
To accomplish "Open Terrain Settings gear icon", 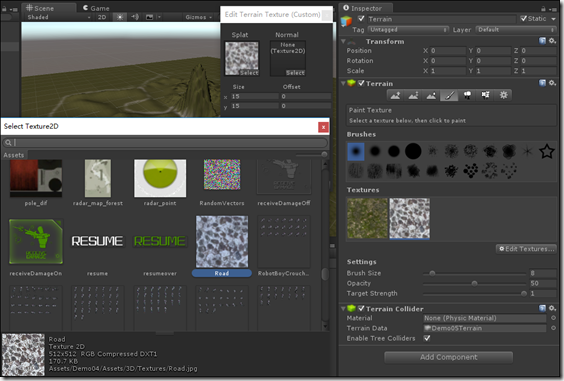I will (503, 95).
